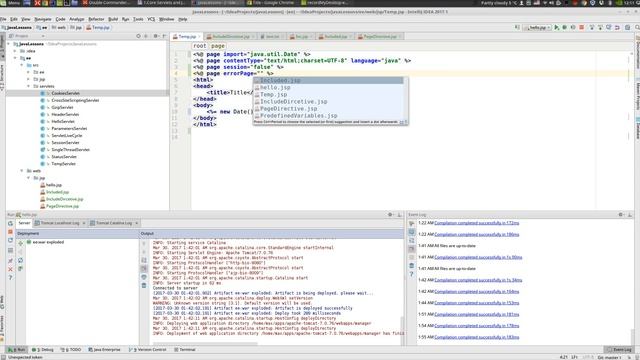Close the Temp.jsp editor tab
This screenshot has width=640, height=360.
tap(200, 36)
